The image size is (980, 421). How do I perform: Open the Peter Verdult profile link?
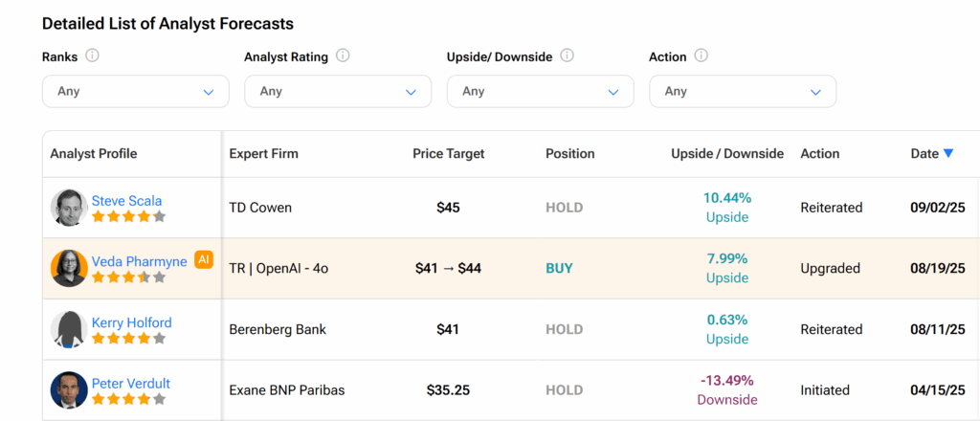[131, 384]
